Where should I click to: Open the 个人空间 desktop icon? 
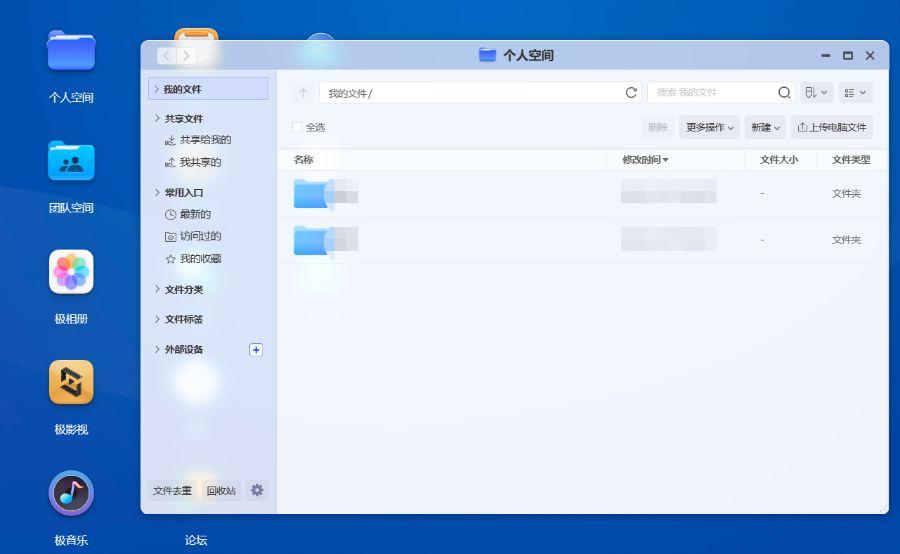click(71, 52)
